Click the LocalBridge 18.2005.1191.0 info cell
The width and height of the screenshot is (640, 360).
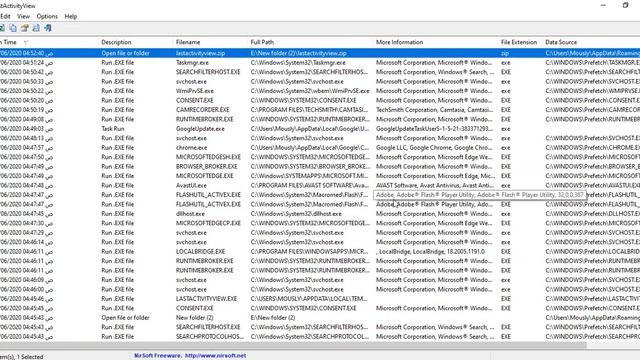(x=431, y=251)
